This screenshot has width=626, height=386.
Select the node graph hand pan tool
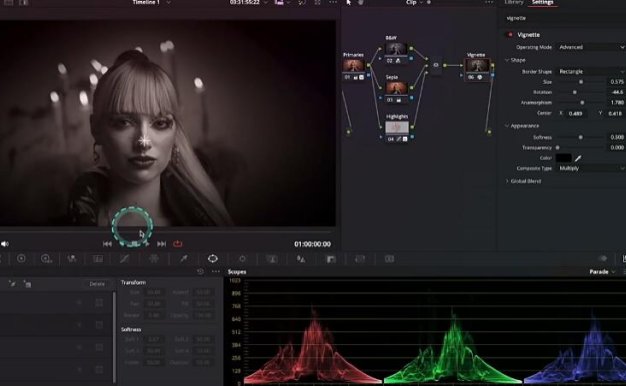coord(361,2)
